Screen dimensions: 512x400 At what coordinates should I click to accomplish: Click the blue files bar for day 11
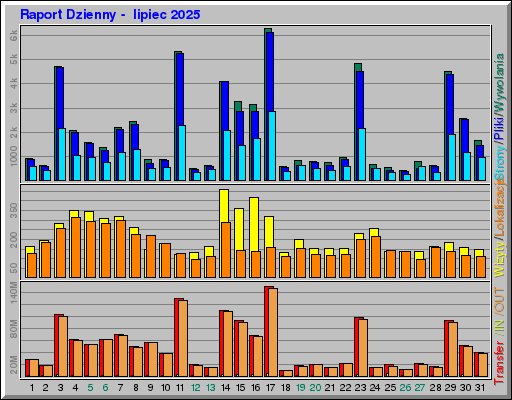click(180, 89)
